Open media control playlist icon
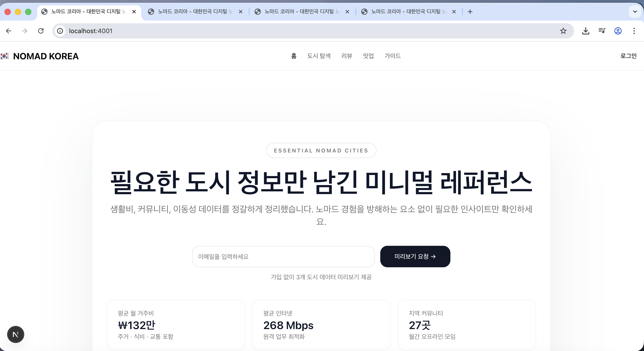Viewport: 644px width, 351px height. (602, 31)
